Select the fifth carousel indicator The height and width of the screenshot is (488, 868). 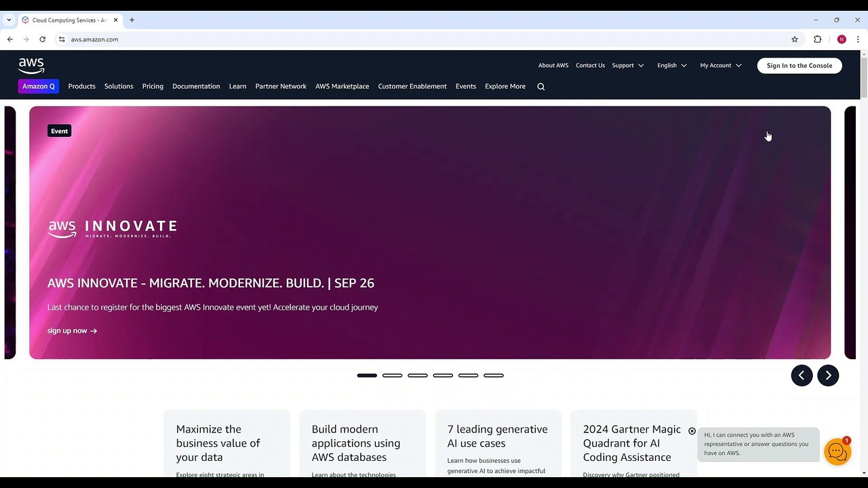pyautogui.click(x=469, y=375)
